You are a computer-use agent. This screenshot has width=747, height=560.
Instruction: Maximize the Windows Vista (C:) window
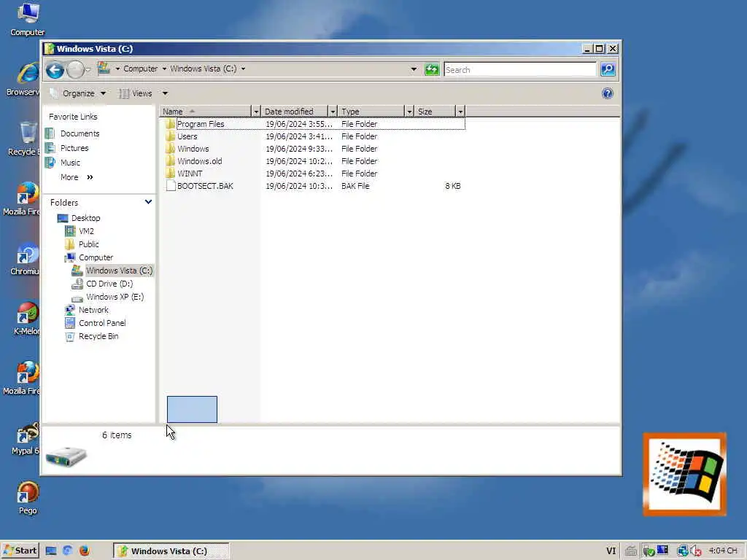600,49
